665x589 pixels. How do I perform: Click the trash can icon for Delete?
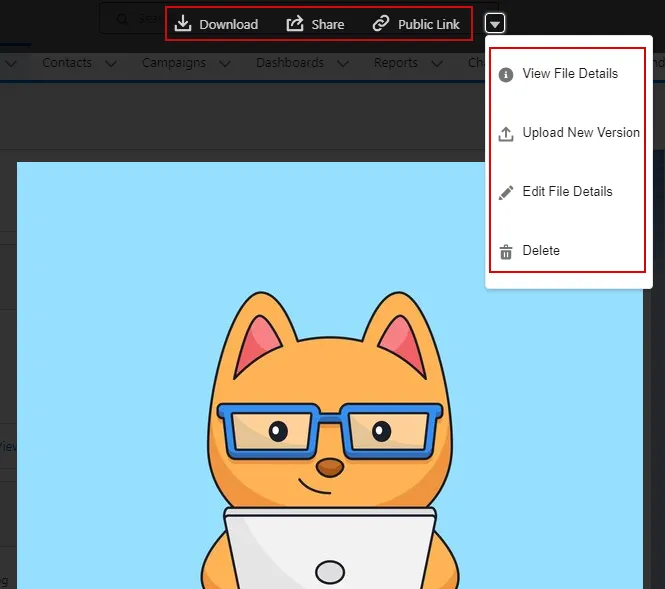pyautogui.click(x=506, y=251)
